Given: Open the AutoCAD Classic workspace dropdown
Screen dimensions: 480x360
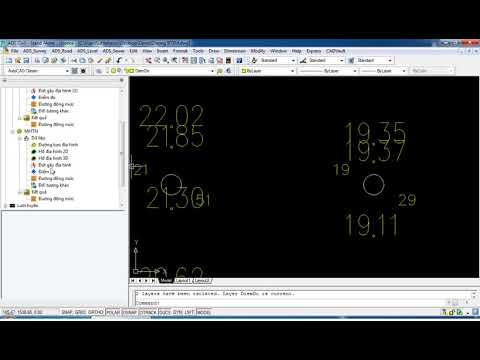Looking at the screenshot, I should 67,71.
